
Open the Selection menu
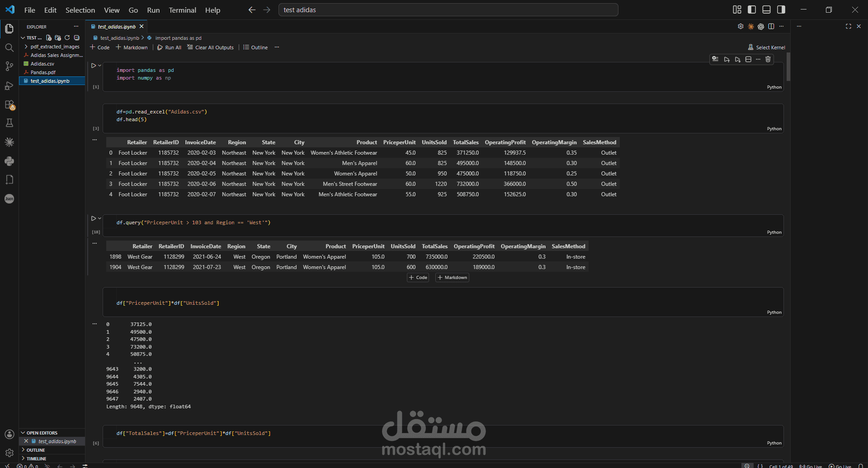point(80,10)
